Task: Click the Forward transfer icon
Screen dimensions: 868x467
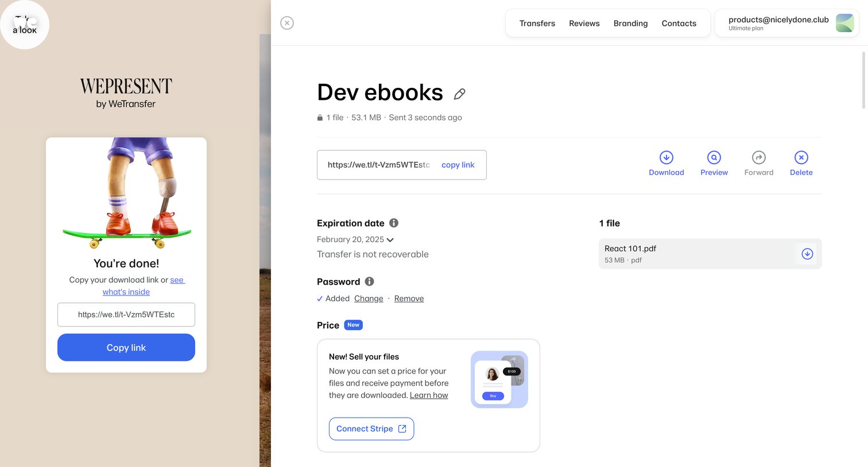Action: click(758, 157)
